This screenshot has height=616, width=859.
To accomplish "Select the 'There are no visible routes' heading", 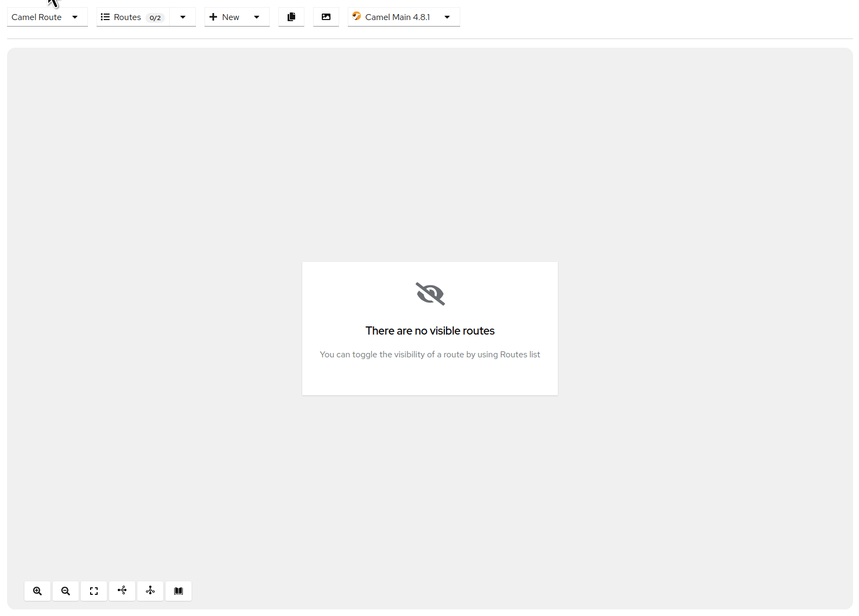I will (430, 331).
